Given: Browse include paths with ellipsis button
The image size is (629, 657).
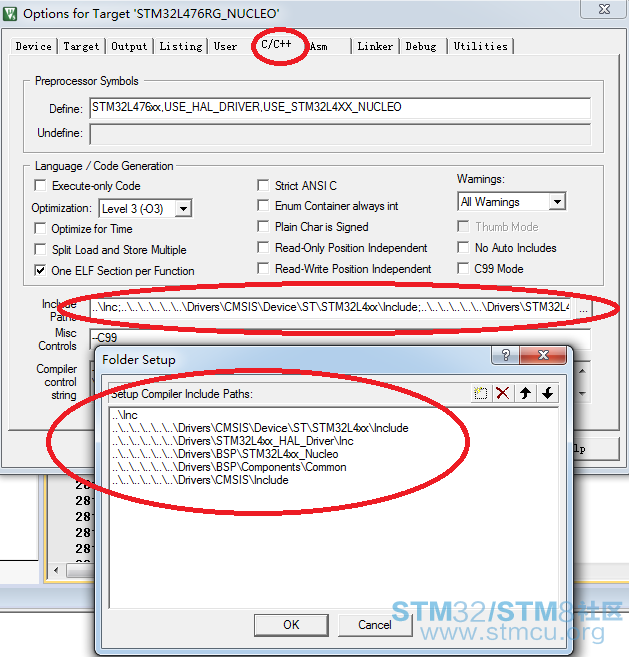Looking at the screenshot, I should click(x=583, y=308).
